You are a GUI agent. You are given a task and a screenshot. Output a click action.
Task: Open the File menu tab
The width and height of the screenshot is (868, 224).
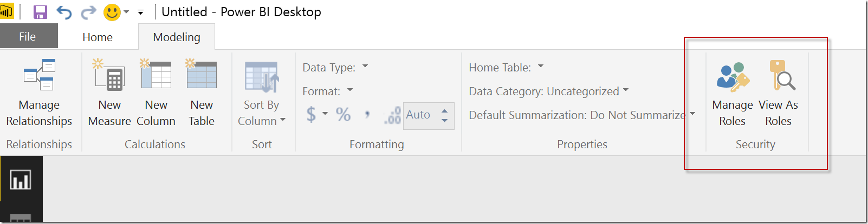(x=28, y=37)
